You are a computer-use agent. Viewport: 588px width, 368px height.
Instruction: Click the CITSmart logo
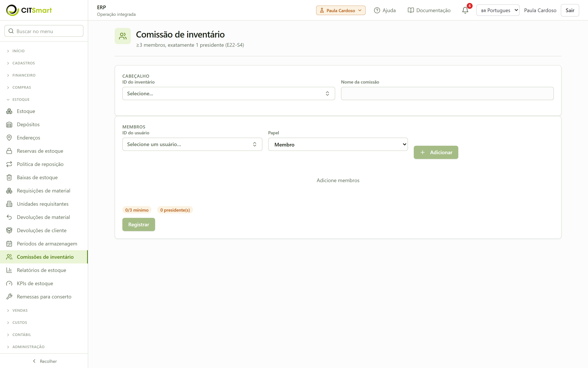point(29,10)
